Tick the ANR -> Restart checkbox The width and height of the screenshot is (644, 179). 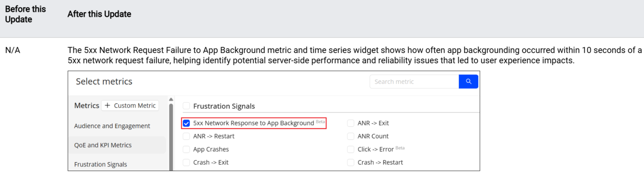[x=186, y=136]
